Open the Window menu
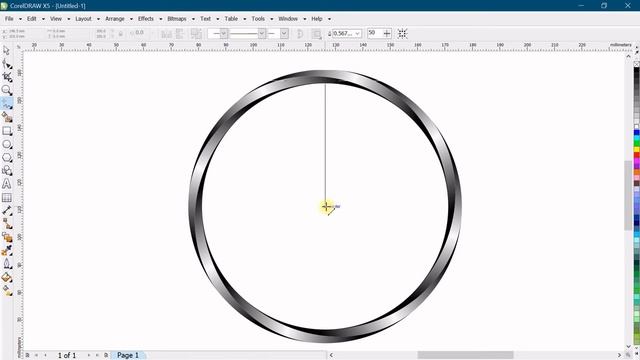 coord(288,19)
